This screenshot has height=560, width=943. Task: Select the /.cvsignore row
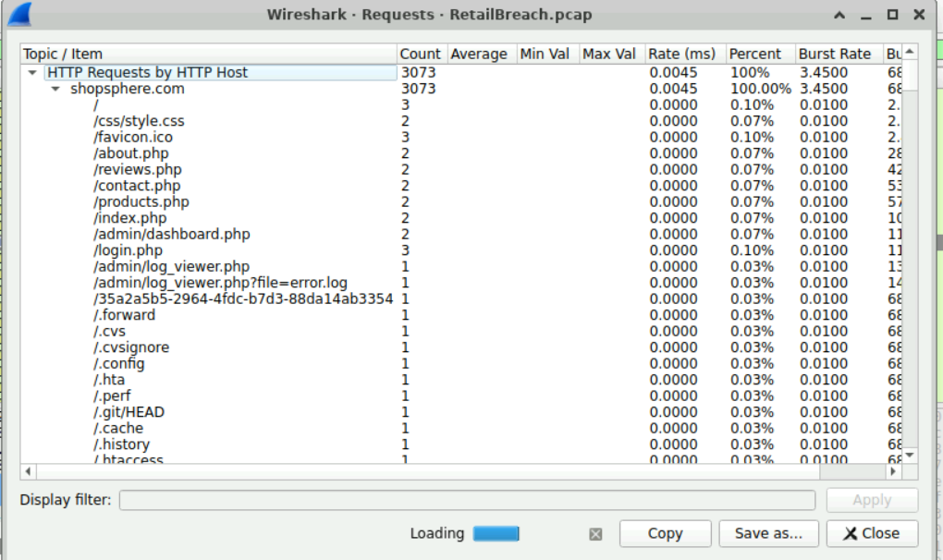pyautogui.click(x=461, y=348)
